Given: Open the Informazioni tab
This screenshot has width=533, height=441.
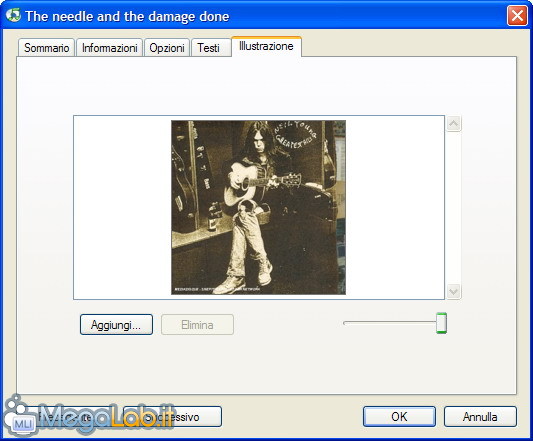Looking at the screenshot, I should pyautogui.click(x=109, y=48).
